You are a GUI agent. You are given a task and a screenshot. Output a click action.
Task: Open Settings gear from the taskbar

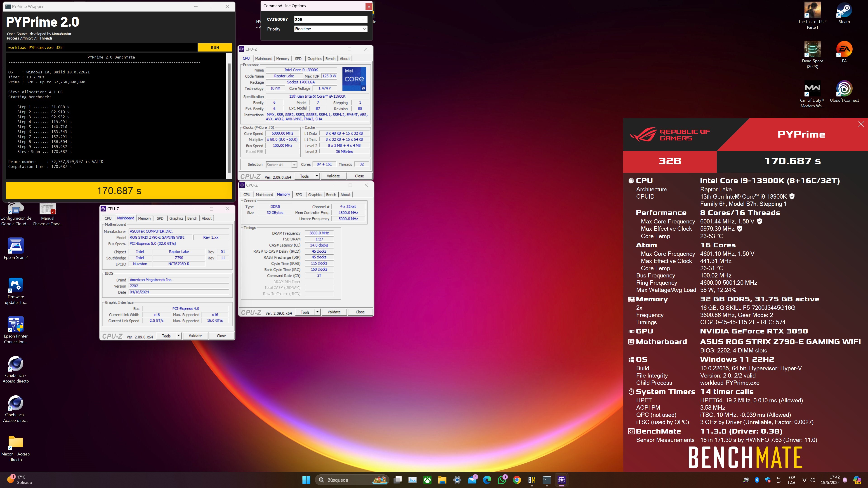click(x=457, y=480)
